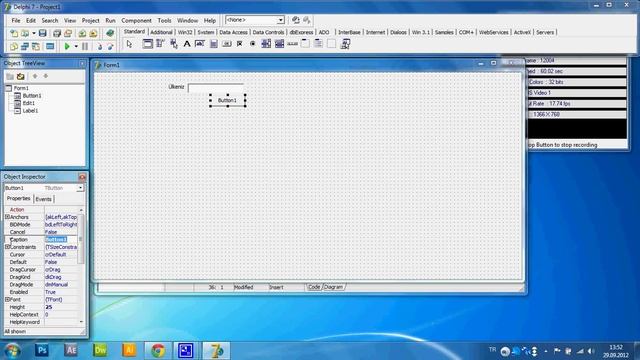This screenshot has height=360, width=640.
Task: Select the Button component in palette
Action: tap(227, 44)
